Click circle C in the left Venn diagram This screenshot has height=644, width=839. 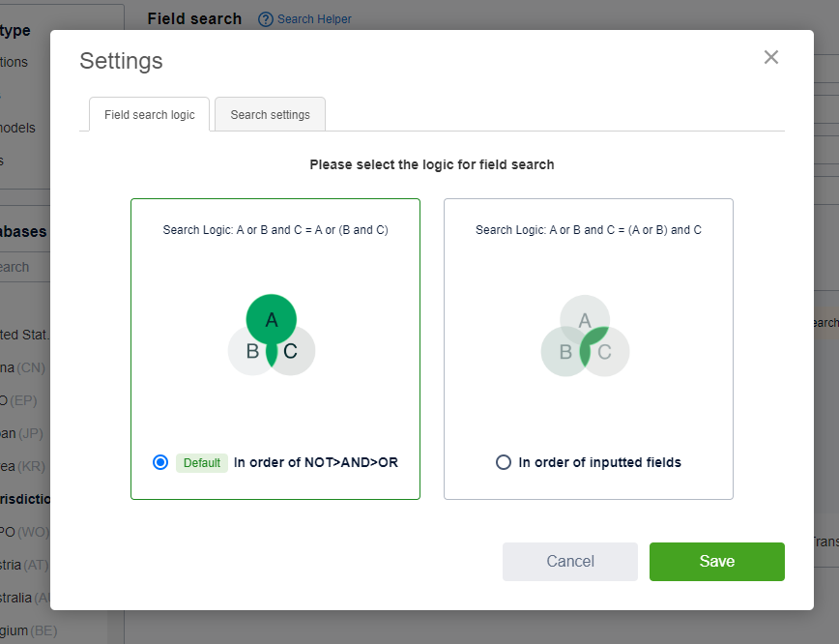[x=296, y=352]
